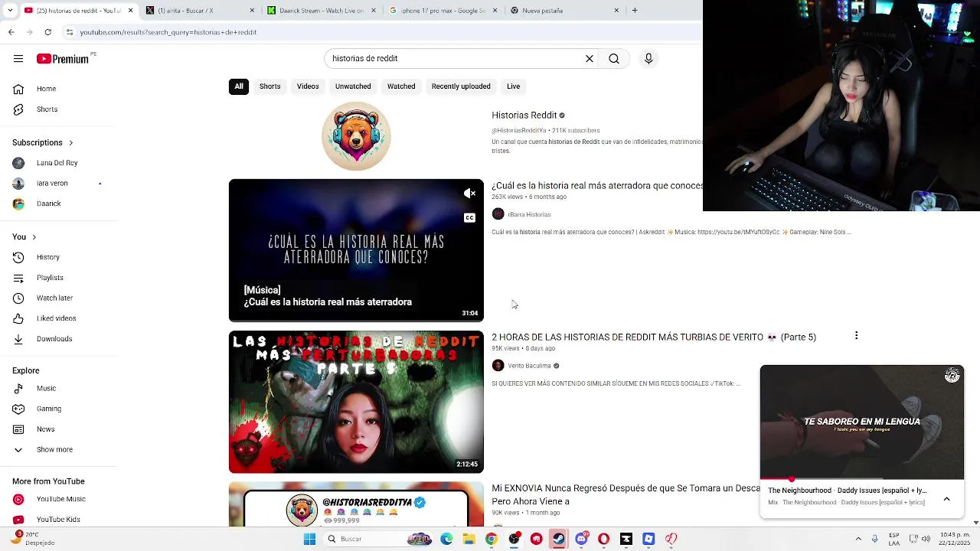Viewport: 980px width, 551px height.
Task: Open the Windows Start button
Action: [309, 539]
